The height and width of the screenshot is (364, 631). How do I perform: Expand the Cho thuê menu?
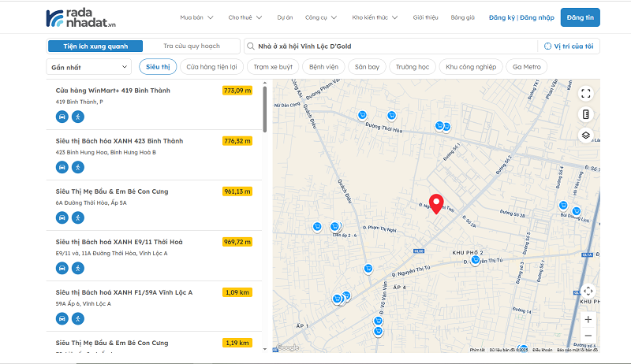point(245,17)
